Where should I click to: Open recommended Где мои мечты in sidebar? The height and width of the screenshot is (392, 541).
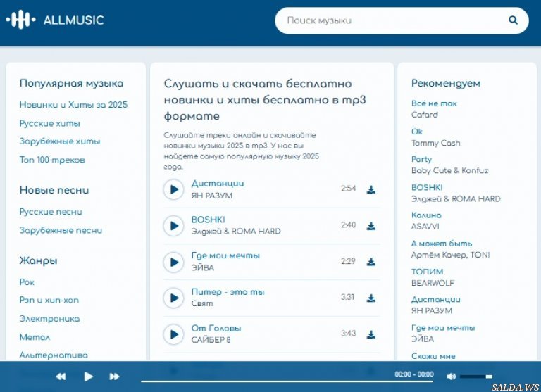tap(443, 328)
